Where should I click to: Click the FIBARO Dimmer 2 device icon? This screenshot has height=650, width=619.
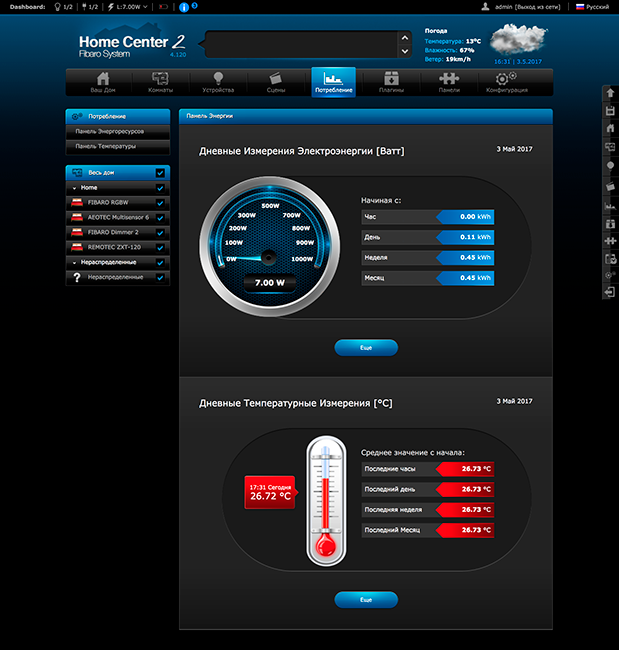click(x=77, y=232)
